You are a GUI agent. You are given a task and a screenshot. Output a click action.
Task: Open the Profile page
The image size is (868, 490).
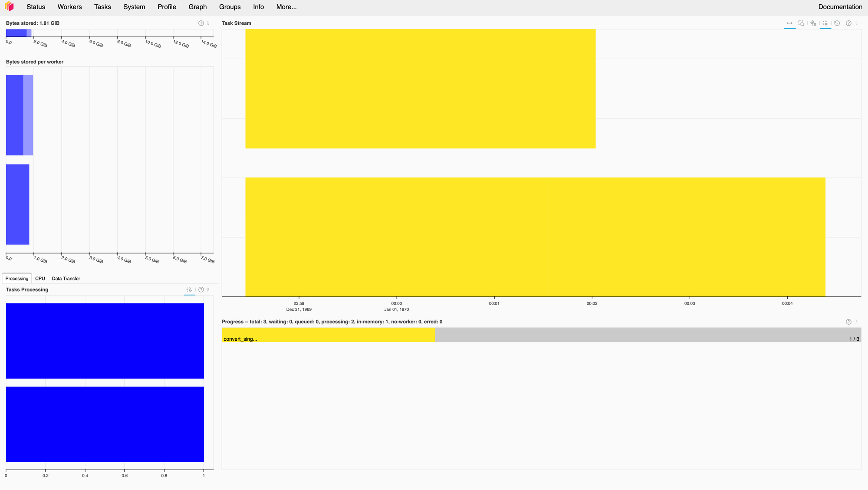[x=167, y=7]
